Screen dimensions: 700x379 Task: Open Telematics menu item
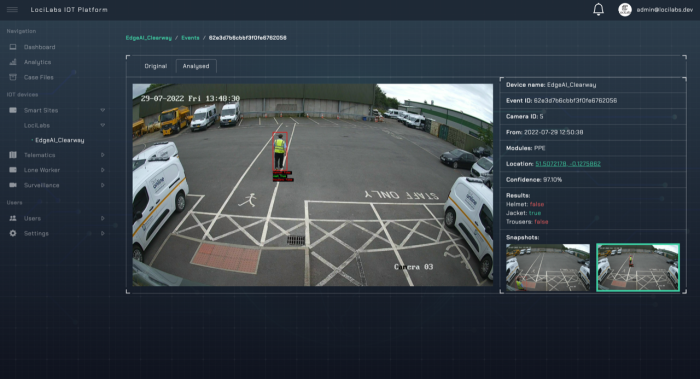40,155
